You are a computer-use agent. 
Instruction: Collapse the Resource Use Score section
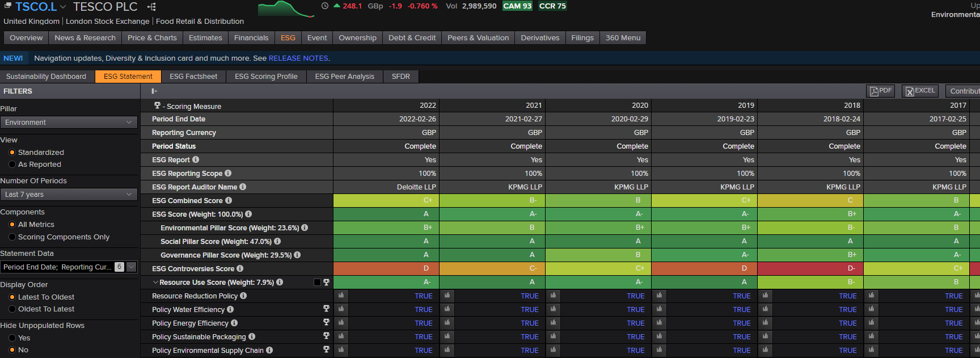155,282
